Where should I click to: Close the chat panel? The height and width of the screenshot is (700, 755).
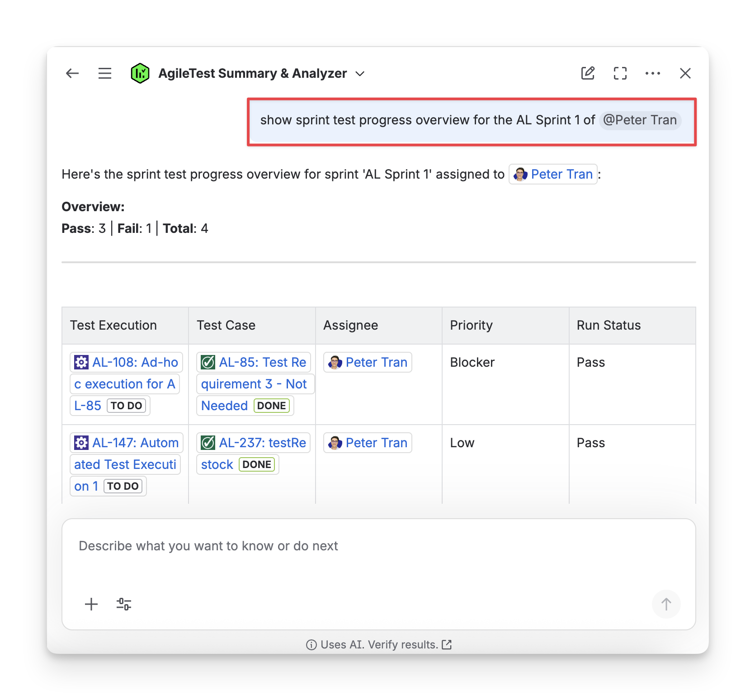pos(685,73)
